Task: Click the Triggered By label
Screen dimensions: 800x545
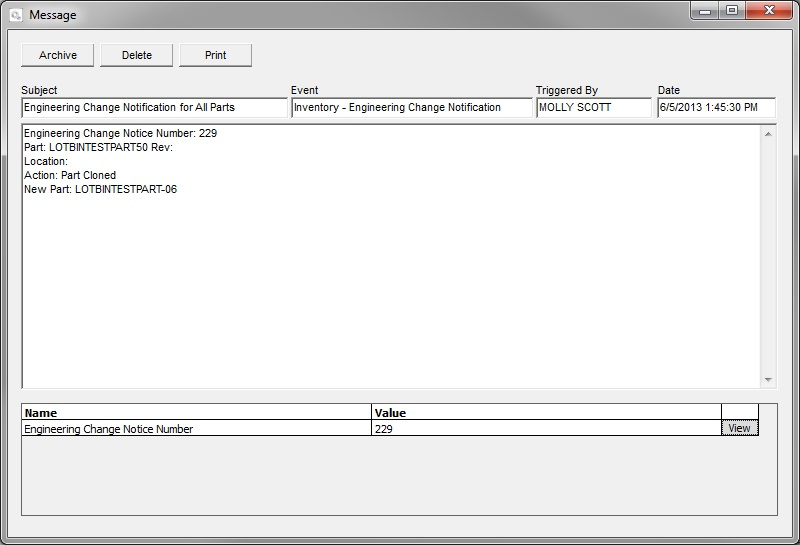Action: 567,90
